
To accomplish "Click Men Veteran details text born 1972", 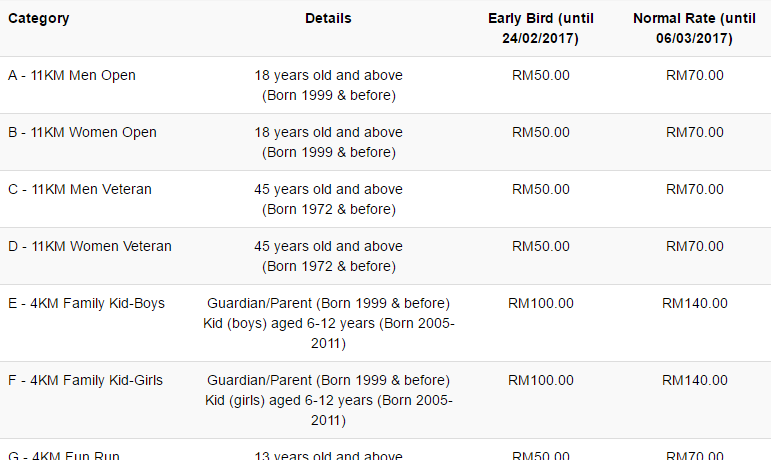I will point(328,210).
